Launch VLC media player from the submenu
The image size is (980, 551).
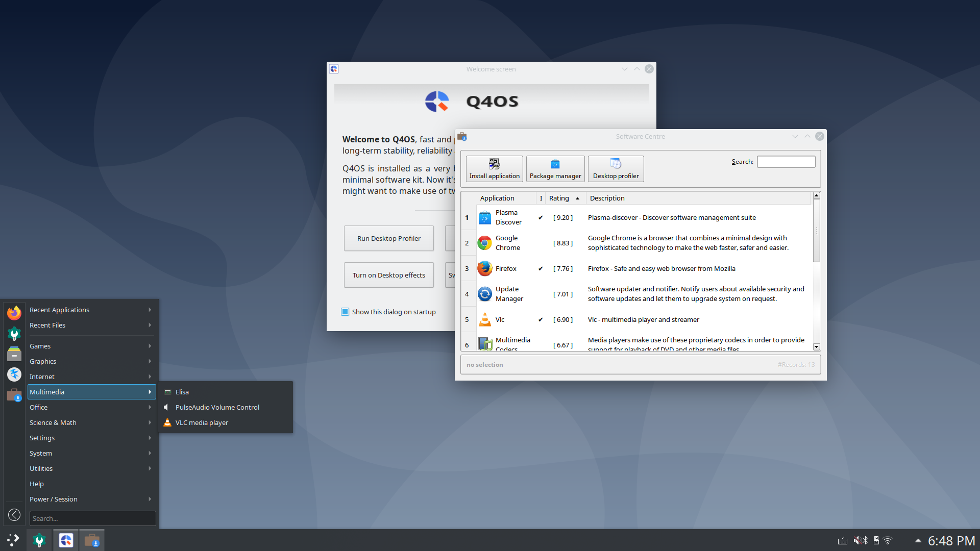[226, 422]
